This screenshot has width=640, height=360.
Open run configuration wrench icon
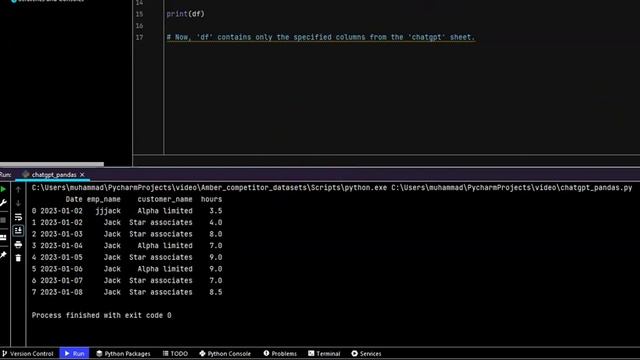[3, 203]
